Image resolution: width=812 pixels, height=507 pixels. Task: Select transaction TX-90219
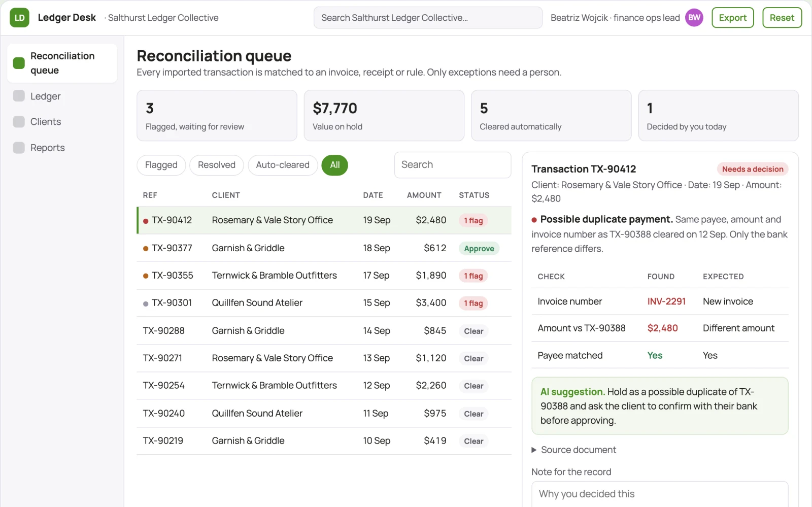tap(324, 441)
